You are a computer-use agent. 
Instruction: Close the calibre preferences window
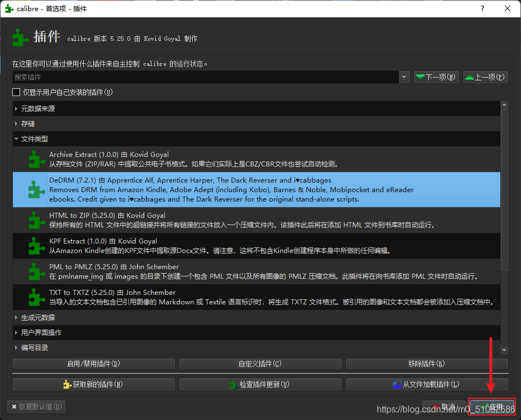coord(508,8)
